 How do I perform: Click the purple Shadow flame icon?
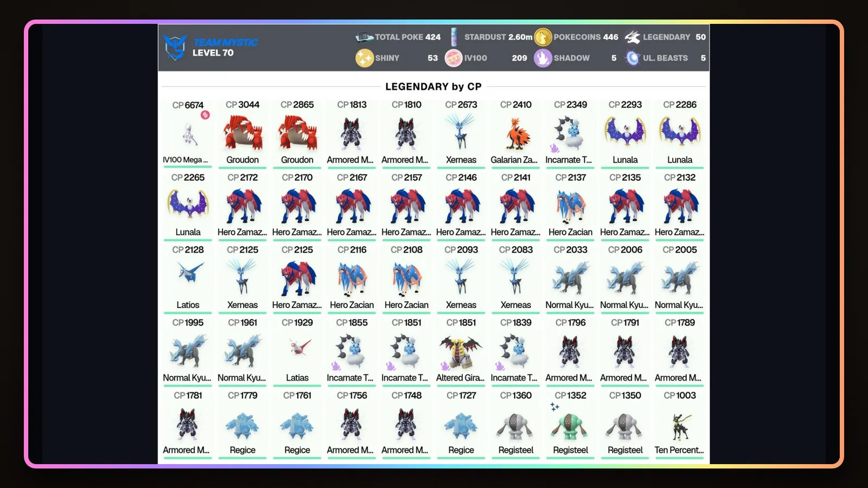(x=543, y=58)
